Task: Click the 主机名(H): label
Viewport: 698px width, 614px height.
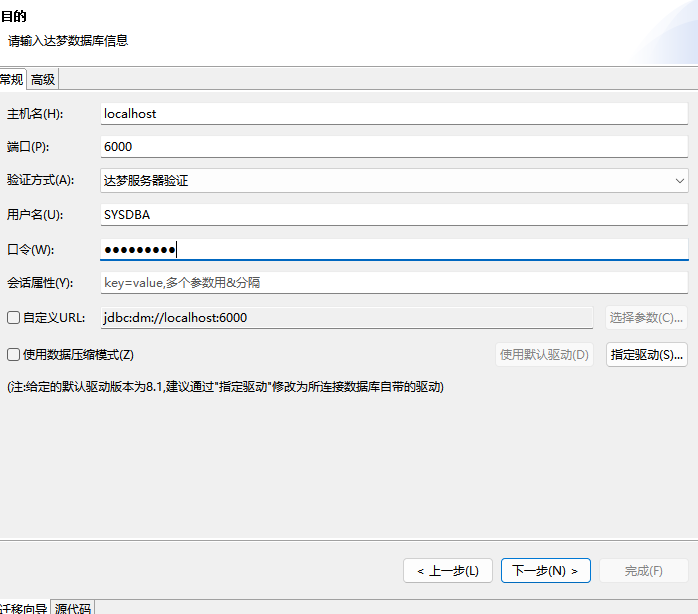Action: (x=35, y=114)
